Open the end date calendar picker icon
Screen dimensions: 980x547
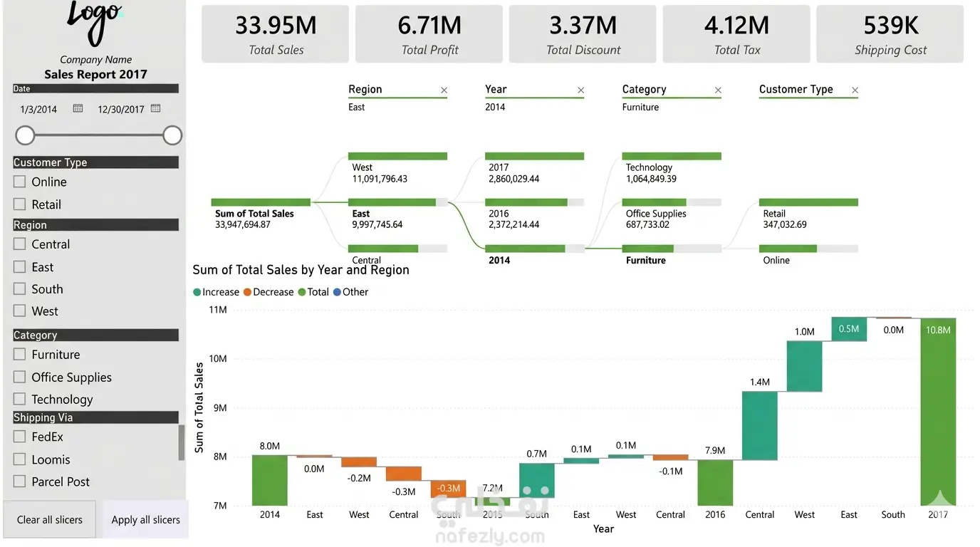(156, 108)
